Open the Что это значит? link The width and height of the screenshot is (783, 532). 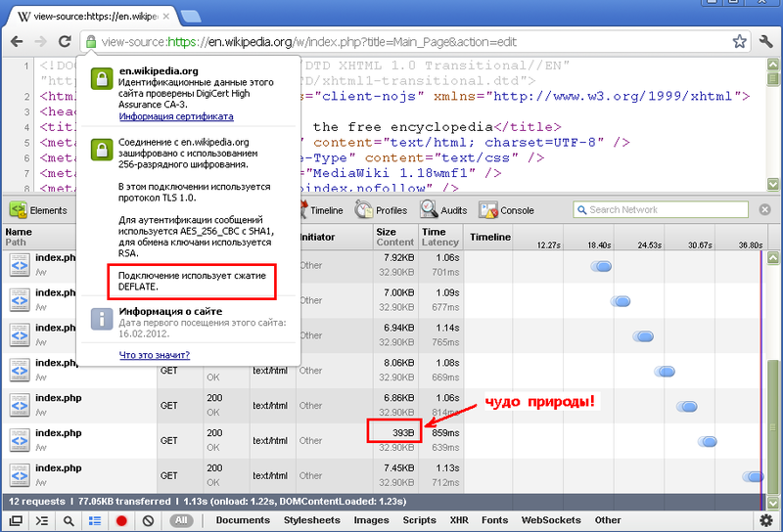pyautogui.click(x=155, y=355)
